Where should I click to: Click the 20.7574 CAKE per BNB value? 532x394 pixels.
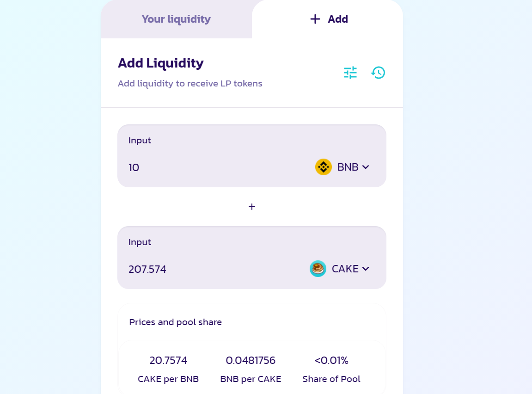coord(168,360)
